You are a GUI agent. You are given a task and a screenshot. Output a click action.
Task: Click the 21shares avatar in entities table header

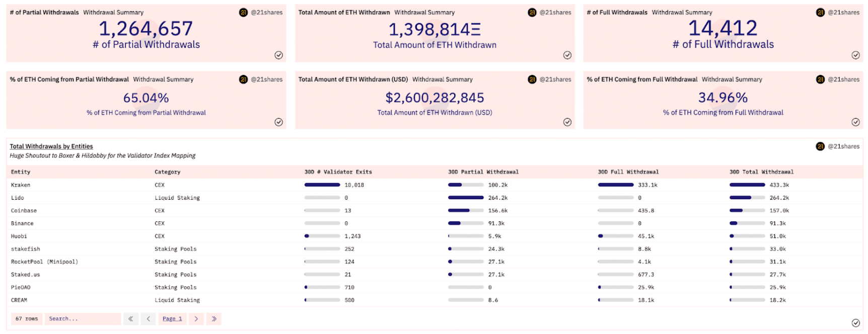tap(820, 146)
